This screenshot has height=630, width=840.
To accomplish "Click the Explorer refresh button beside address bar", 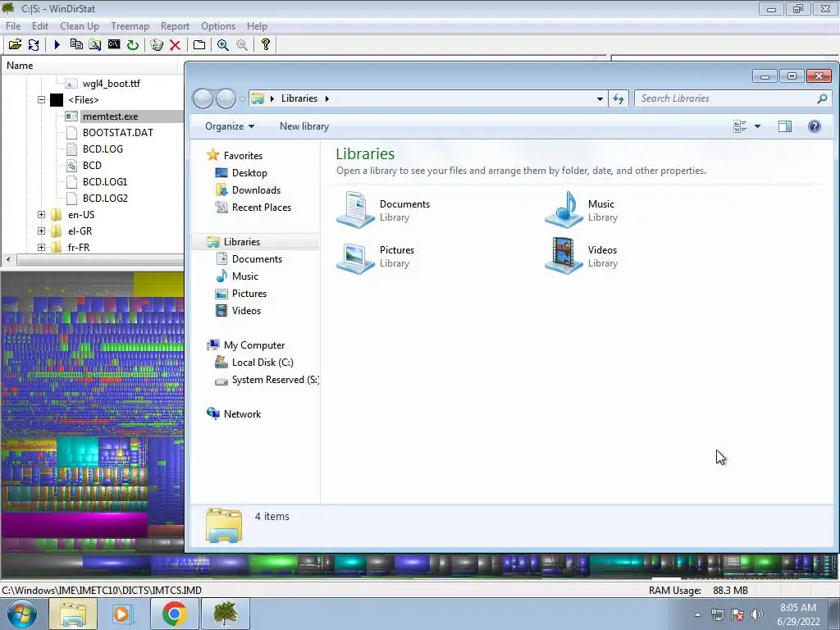I will pyautogui.click(x=619, y=98).
